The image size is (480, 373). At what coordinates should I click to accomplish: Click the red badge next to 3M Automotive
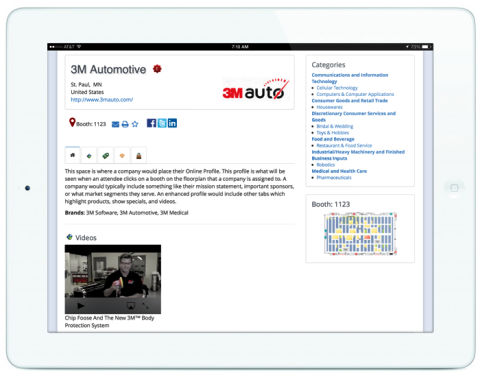157,69
